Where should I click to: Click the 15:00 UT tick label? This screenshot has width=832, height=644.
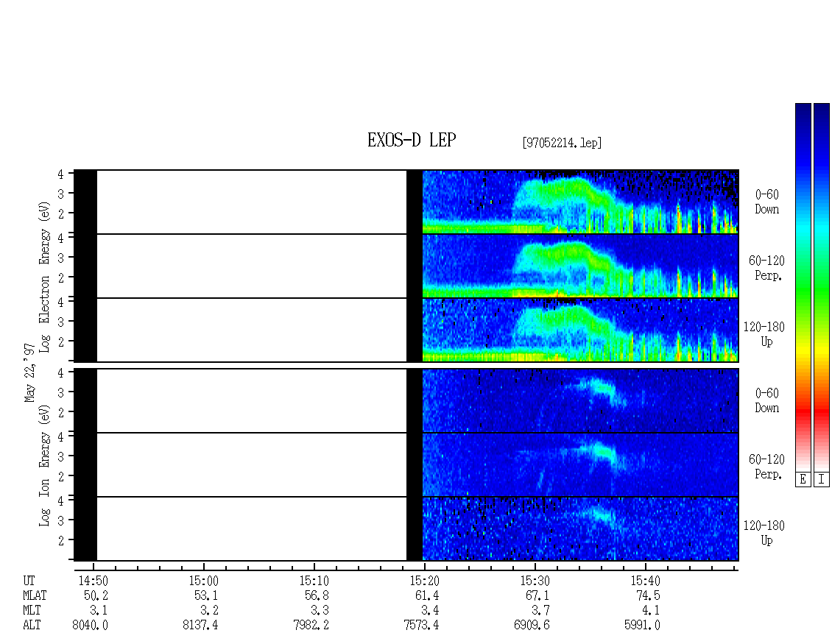pos(204,581)
